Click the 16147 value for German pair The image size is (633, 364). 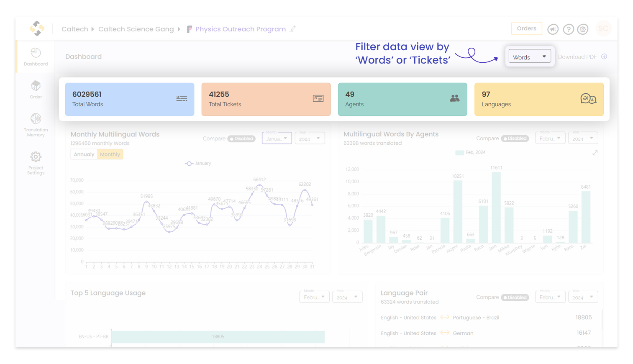(584, 333)
